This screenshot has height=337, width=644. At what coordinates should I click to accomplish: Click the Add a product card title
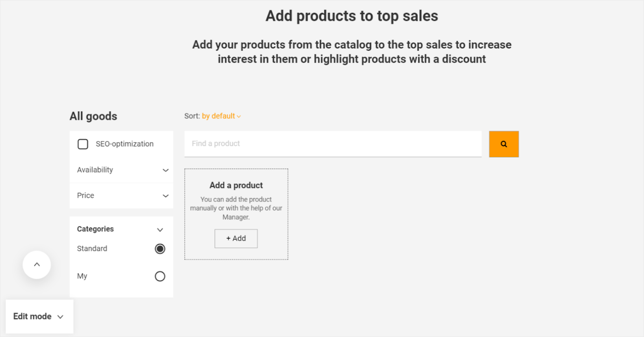pos(236,185)
